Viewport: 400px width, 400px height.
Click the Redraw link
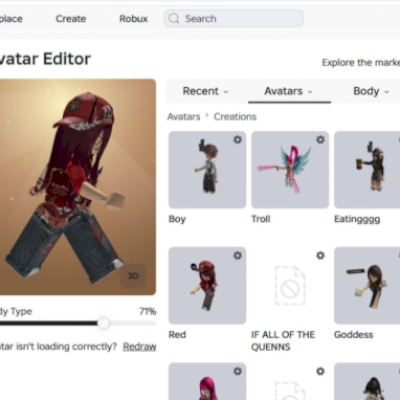click(x=140, y=347)
